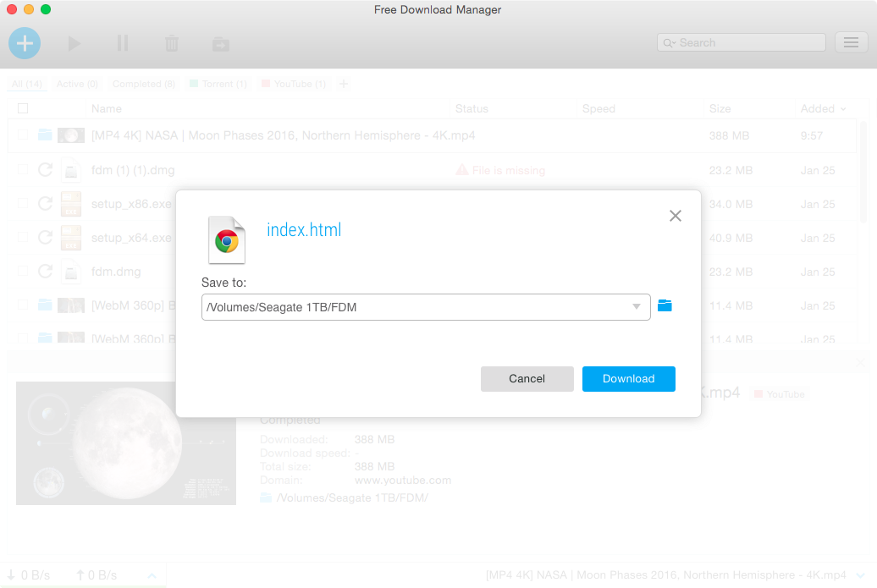Viewport: 877px width, 588px height.
Task: Click the '34.0 MB' size cell
Action: coord(731,204)
